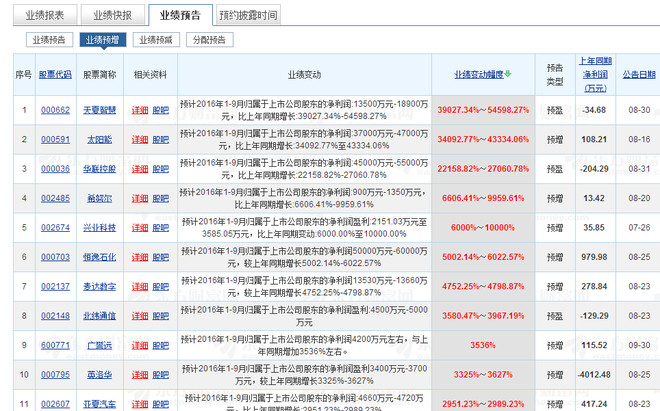Select the 业绩预告 sub-filter button

click(x=49, y=40)
